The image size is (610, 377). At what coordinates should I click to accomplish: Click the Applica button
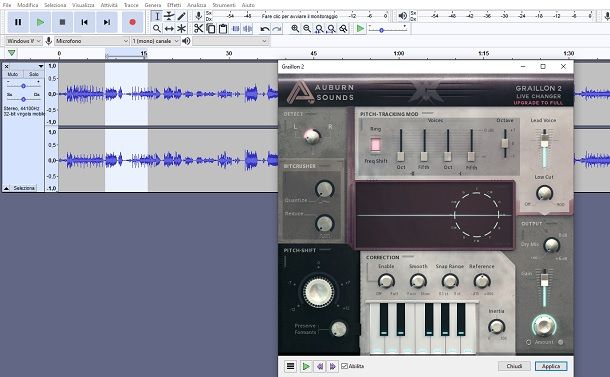(x=551, y=366)
